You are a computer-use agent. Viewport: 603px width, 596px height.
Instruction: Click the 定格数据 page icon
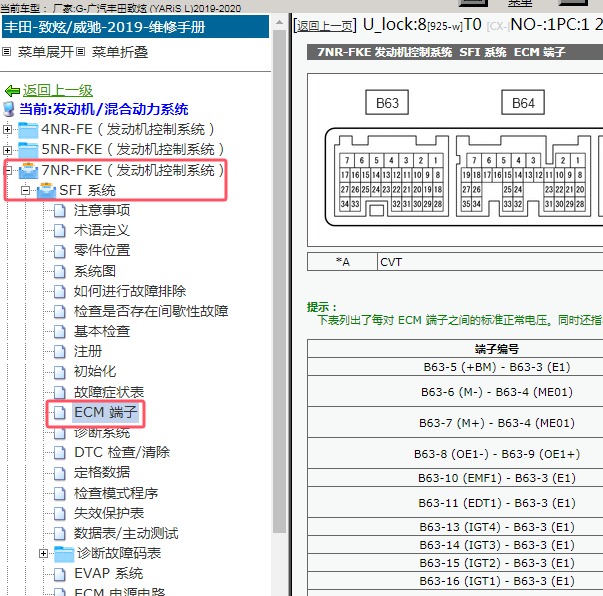pos(60,473)
